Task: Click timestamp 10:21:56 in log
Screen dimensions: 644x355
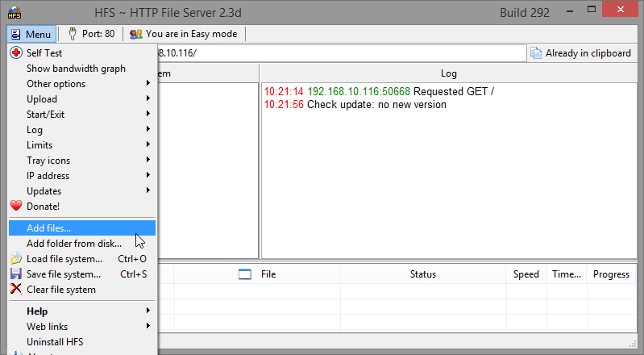Action: (x=284, y=105)
